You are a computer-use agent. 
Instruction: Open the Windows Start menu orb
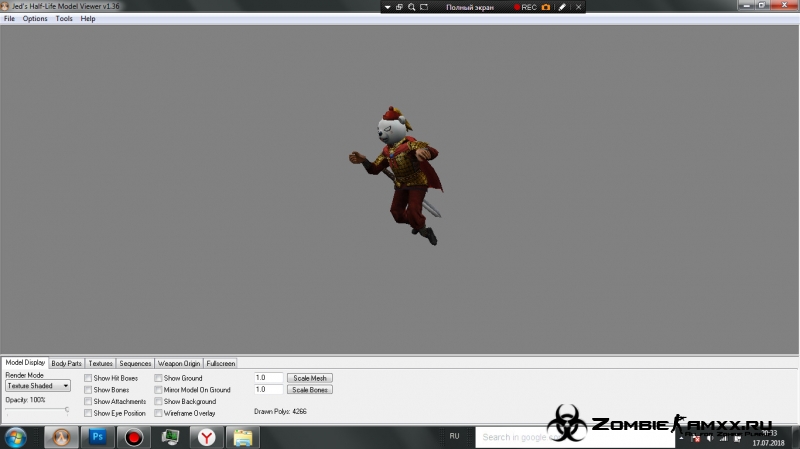tap(16, 437)
